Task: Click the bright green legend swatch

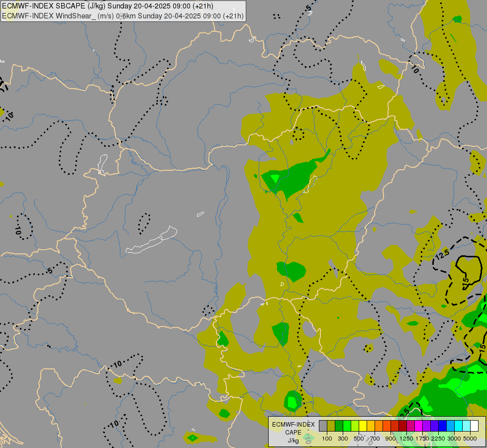Action: (347, 426)
